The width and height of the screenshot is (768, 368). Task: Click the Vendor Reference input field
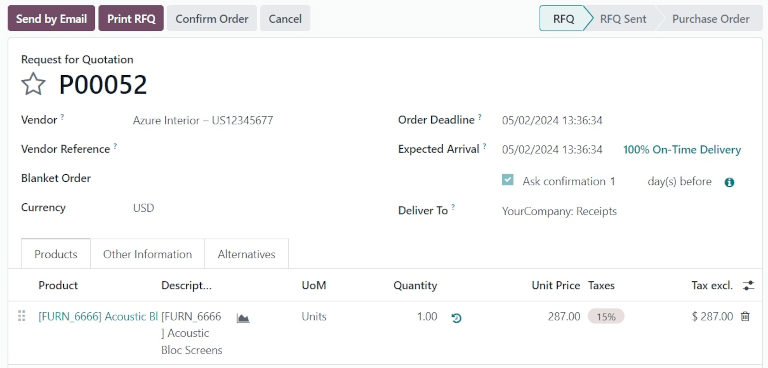coord(255,149)
